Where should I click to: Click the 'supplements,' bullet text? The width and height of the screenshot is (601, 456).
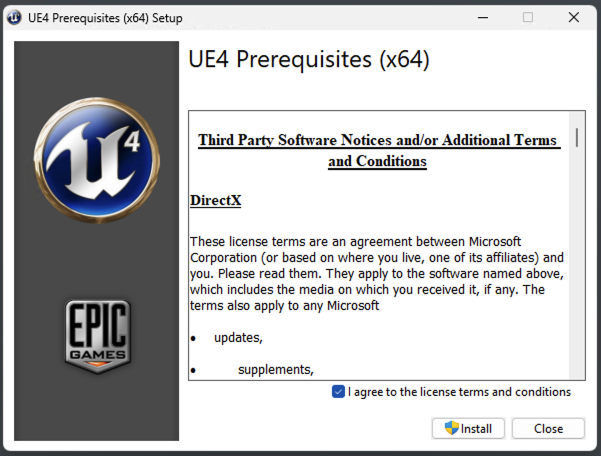(276, 370)
